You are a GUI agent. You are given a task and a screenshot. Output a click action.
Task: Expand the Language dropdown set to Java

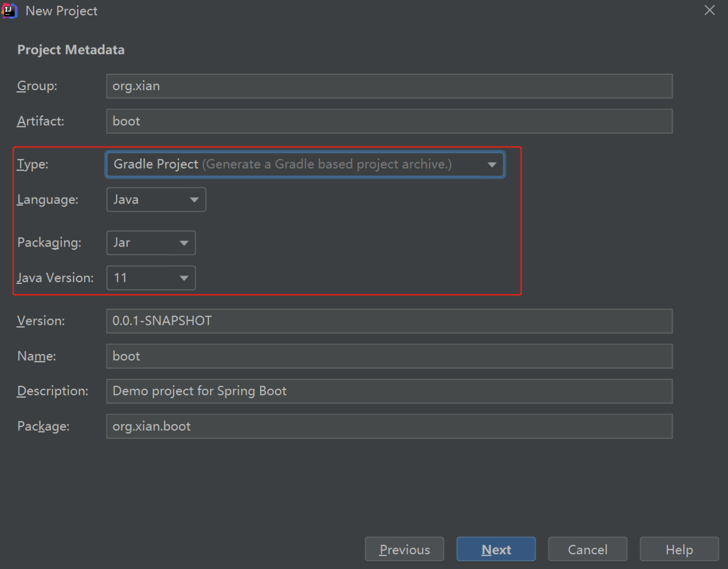[x=156, y=200]
